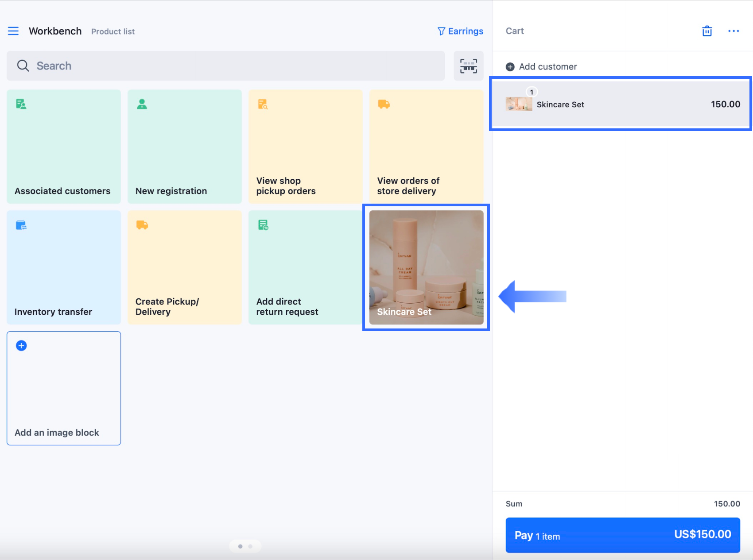Open the New registration tile
This screenshot has height=560, width=753.
pyautogui.click(x=185, y=147)
